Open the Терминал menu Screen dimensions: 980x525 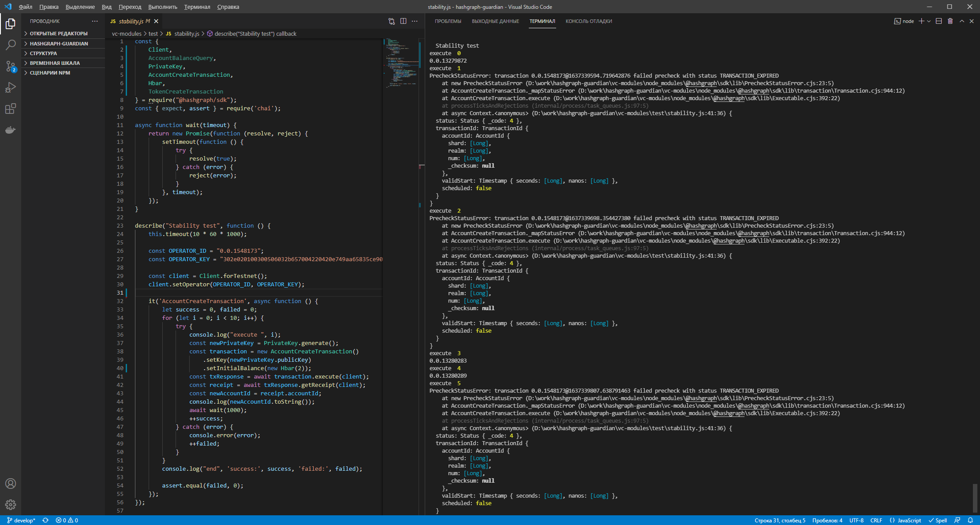click(x=197, y=7)
